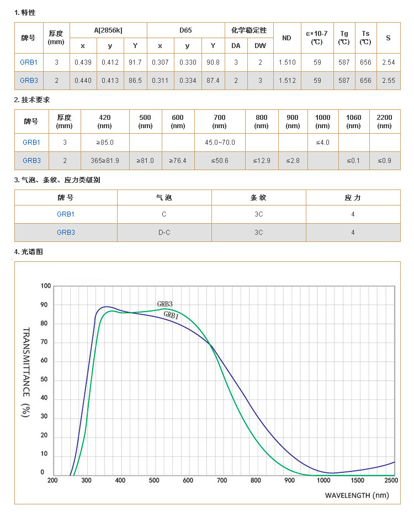
Task: Select GRB1 in the 气泡 条纹 应力 table
Action: click(66, 214)
